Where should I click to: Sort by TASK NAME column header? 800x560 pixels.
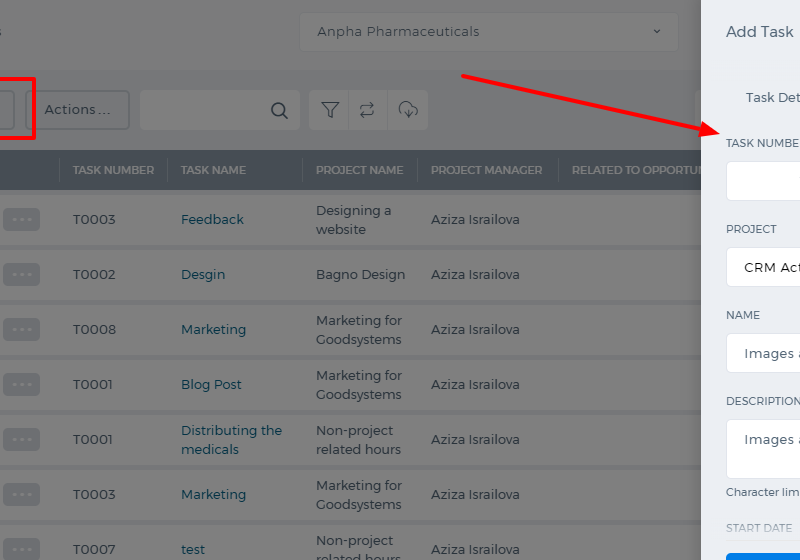[x=213, y=170]
